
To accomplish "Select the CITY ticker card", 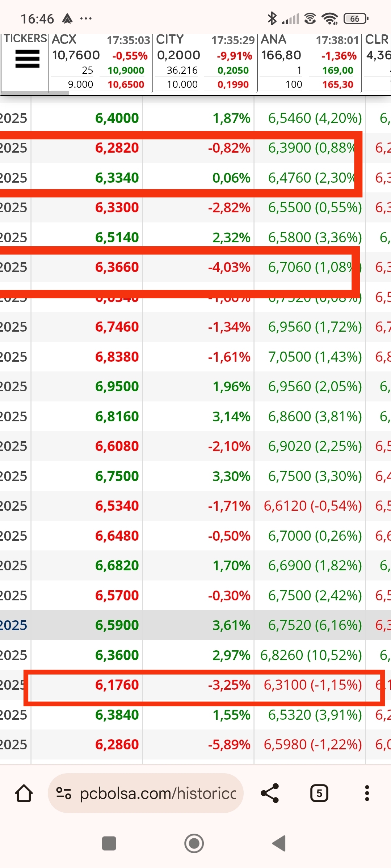I will point(205,62).
